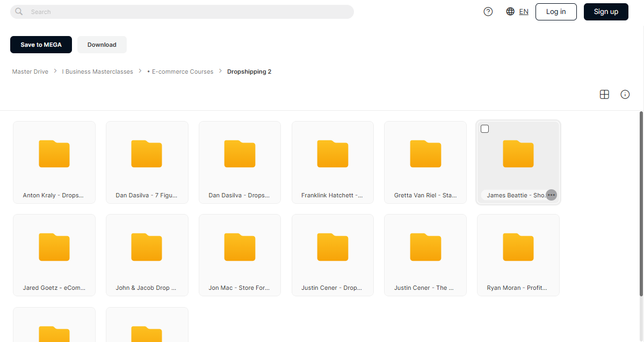
Task: Open the Gretta Van Riel folder icon
Action: 425,154
